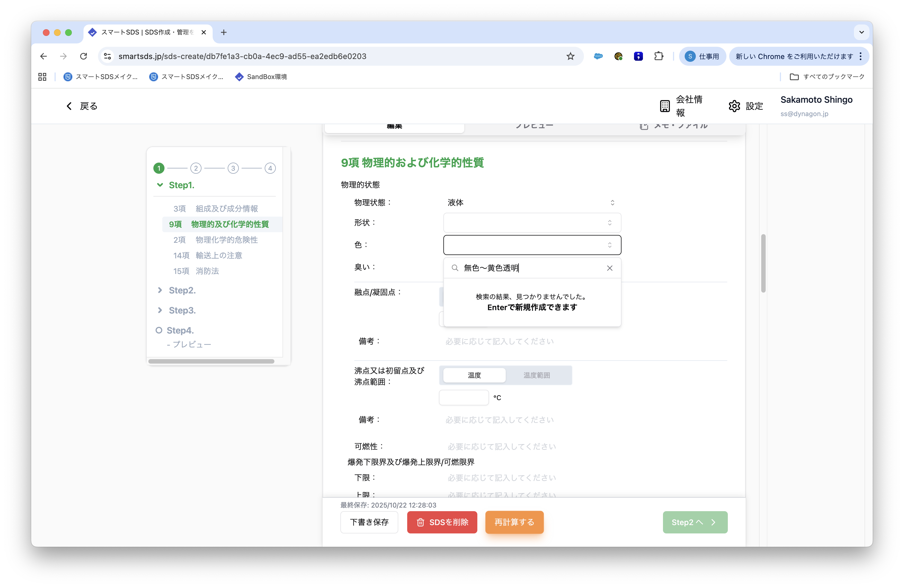Open settings via gear icon
The image size is (904, 588).
coord(734,106)
